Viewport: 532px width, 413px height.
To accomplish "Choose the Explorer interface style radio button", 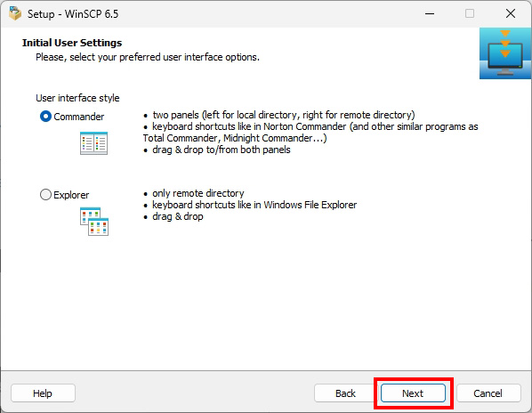I will 45,194.
